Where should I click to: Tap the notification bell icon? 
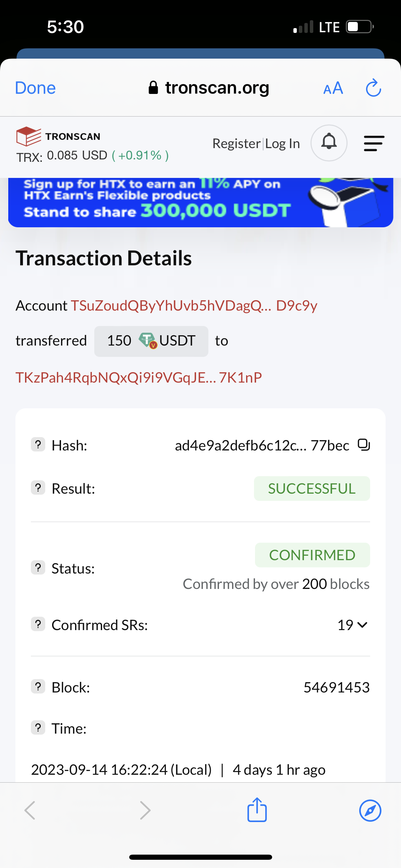[x=329, y=142]
